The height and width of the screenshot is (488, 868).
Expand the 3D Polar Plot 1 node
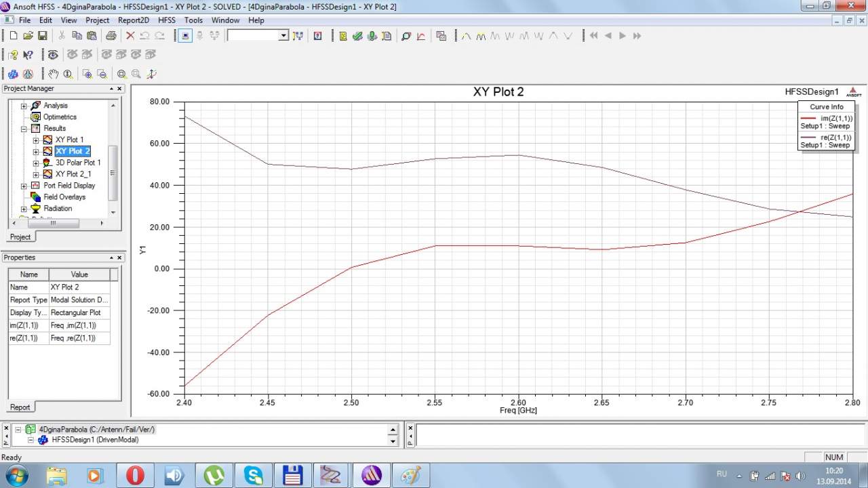pyautogui.click(x=36, y=163)
